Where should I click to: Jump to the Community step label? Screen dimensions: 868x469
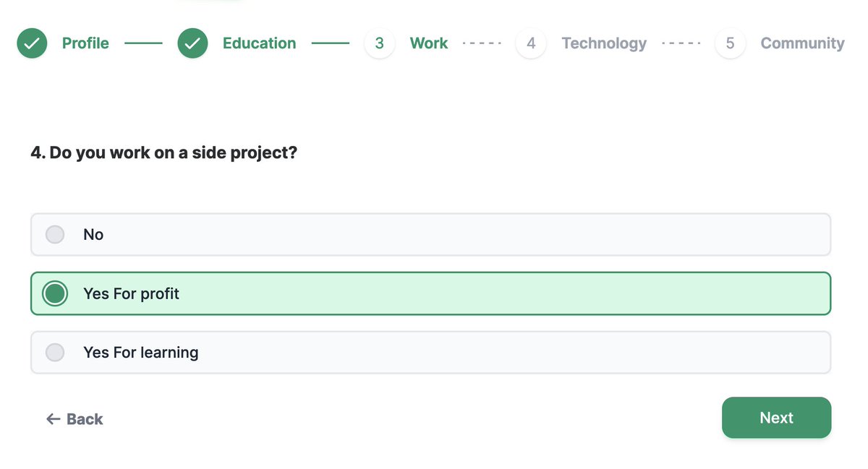coord(802,43)
